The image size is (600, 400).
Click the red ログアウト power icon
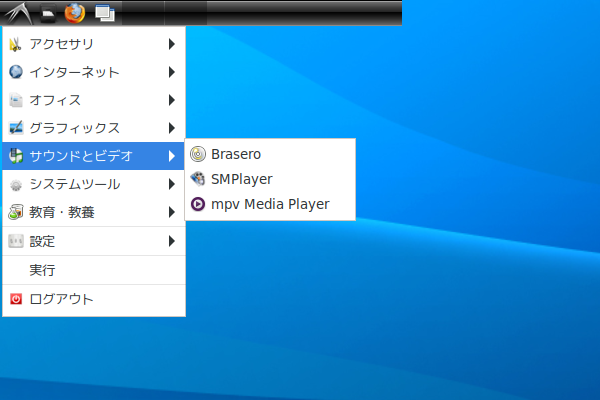click(16, 299)
